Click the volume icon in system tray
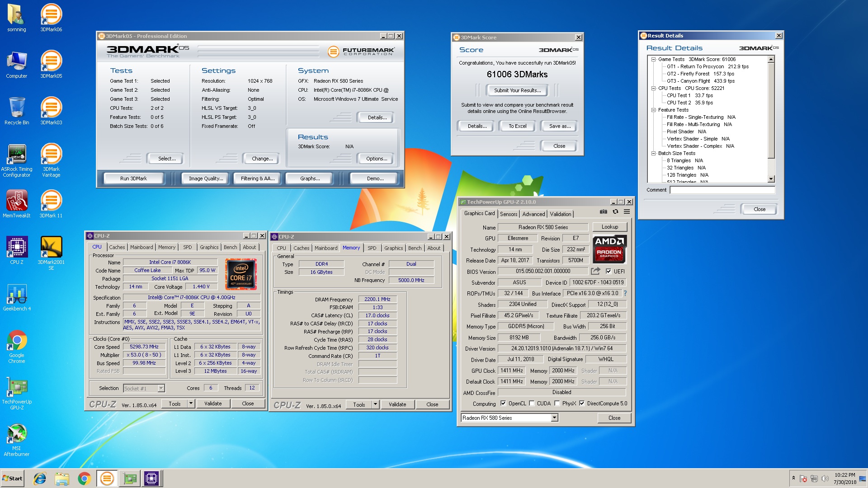 tap(825, 479)
